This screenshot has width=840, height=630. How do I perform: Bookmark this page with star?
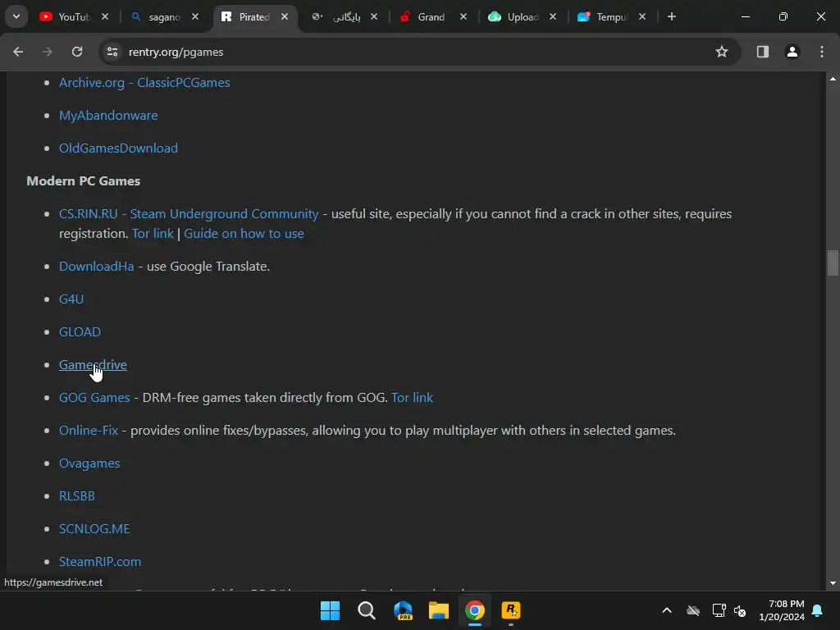pyautogui.click(x=722, y=52)
